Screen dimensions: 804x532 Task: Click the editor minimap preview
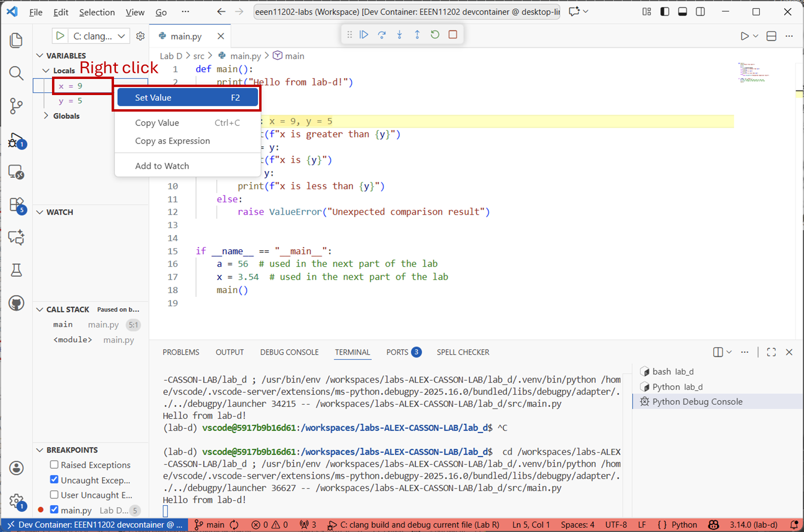tap(754, 72)
